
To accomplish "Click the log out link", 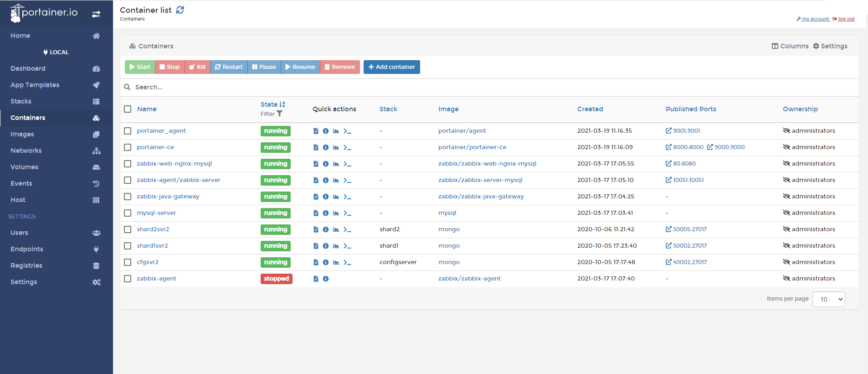I will point(843,19).
